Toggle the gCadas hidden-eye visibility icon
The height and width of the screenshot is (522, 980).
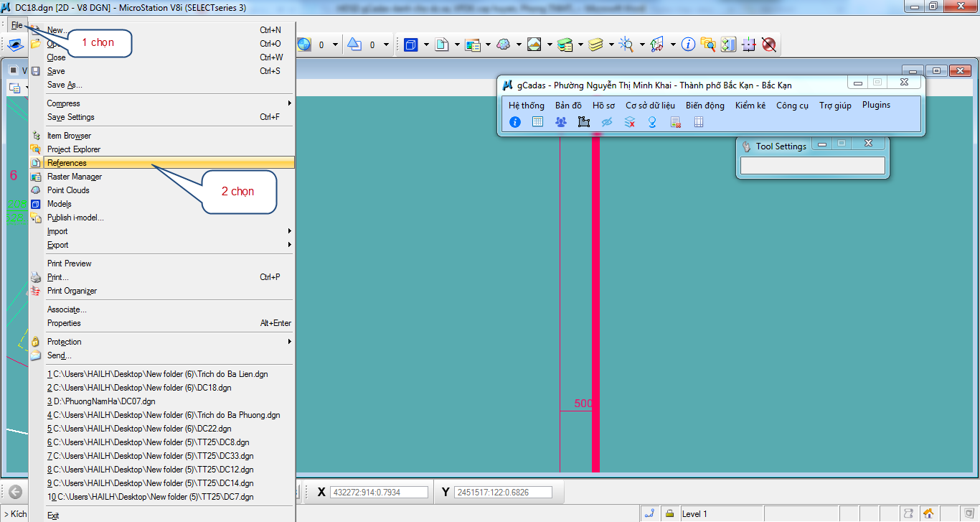pos(606,122)
